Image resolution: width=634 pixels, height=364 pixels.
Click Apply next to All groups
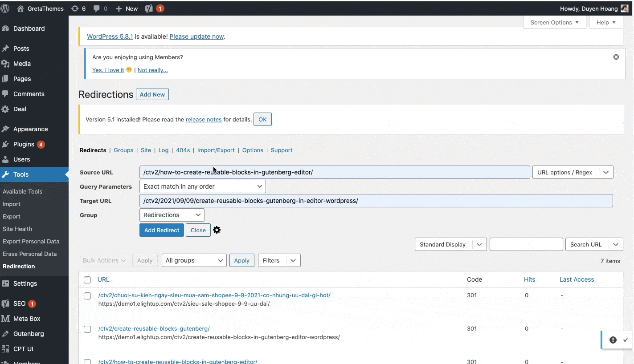click(242, 260)
